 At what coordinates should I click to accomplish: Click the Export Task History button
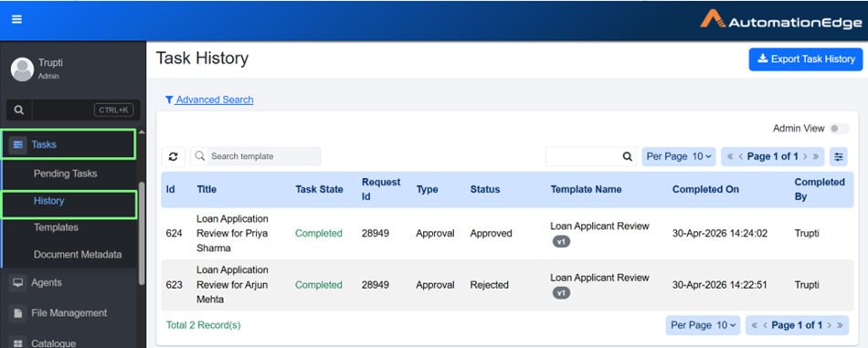(806, 59)
